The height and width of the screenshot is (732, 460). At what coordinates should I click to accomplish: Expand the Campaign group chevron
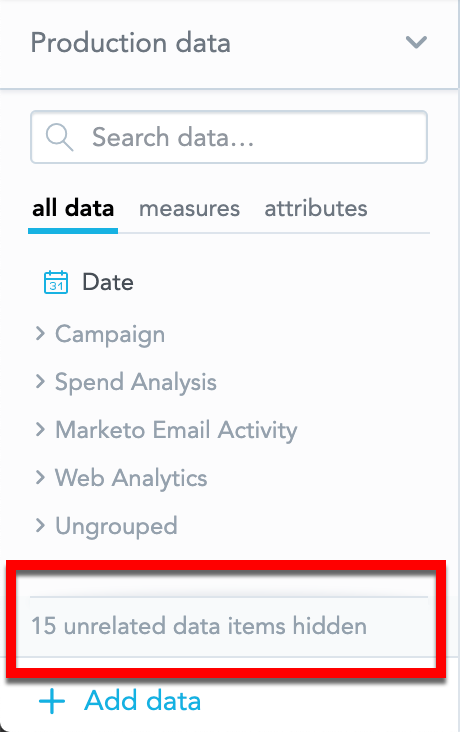(40, 333)
